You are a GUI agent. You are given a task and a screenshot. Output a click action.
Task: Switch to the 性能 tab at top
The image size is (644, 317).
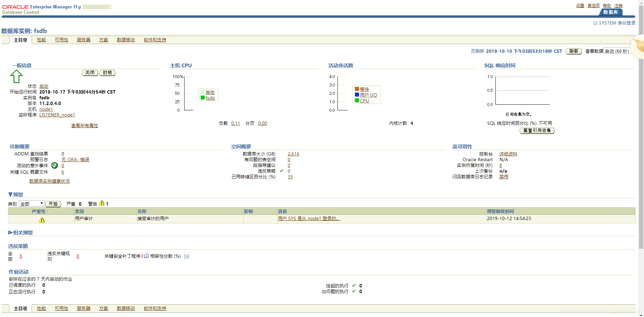coord(41,40)
